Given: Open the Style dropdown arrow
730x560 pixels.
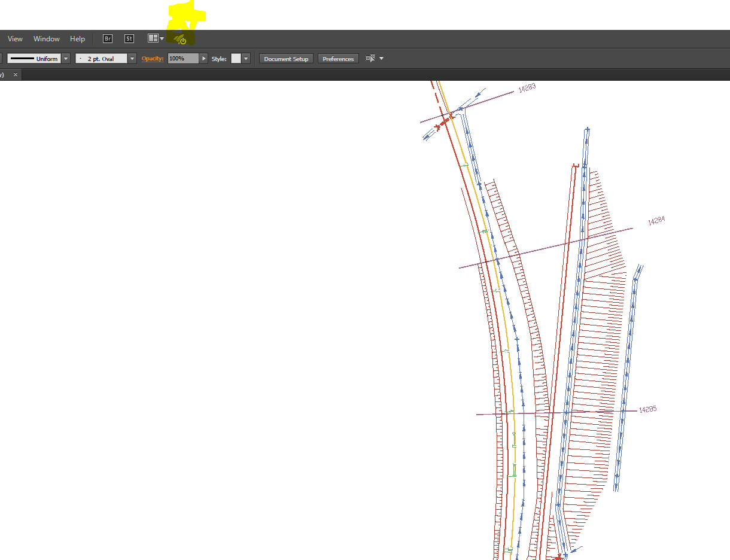Looking at the screenshot, I should pyautogui.click(x=246, y=59).
